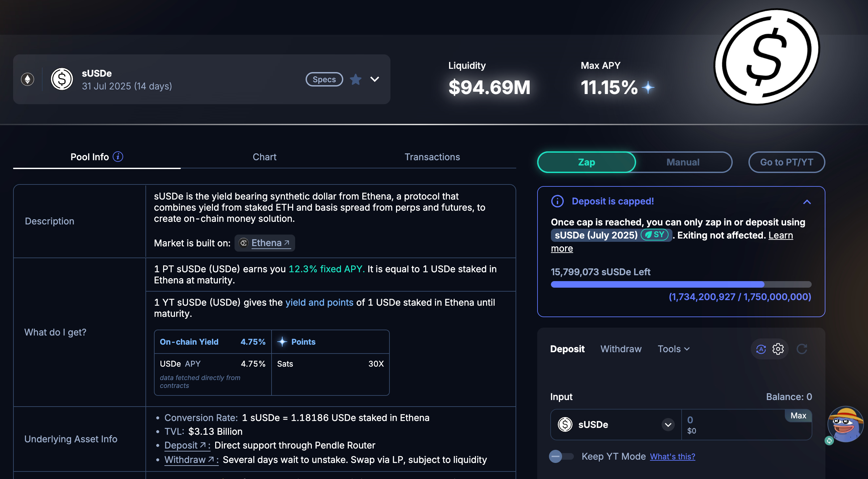Click the Deposit is capped info icon
The height and width of the screenshot is (479, 868).
(557, 201)
